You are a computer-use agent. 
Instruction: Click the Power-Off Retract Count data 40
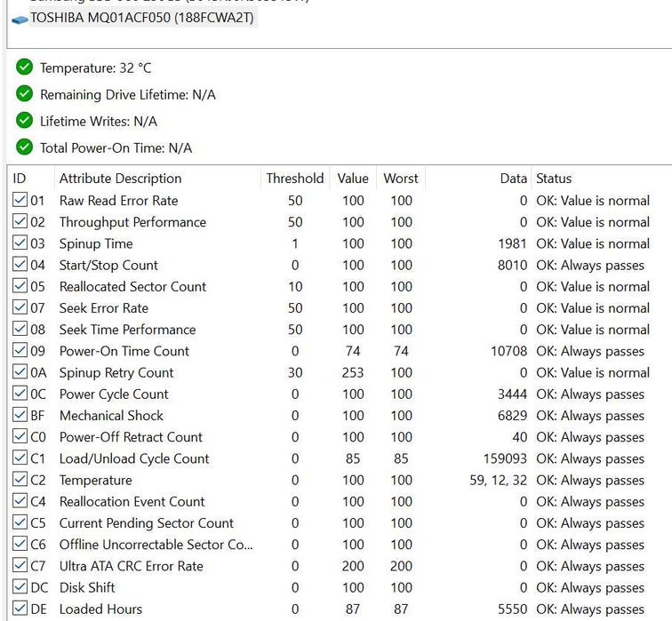(519, 437)
